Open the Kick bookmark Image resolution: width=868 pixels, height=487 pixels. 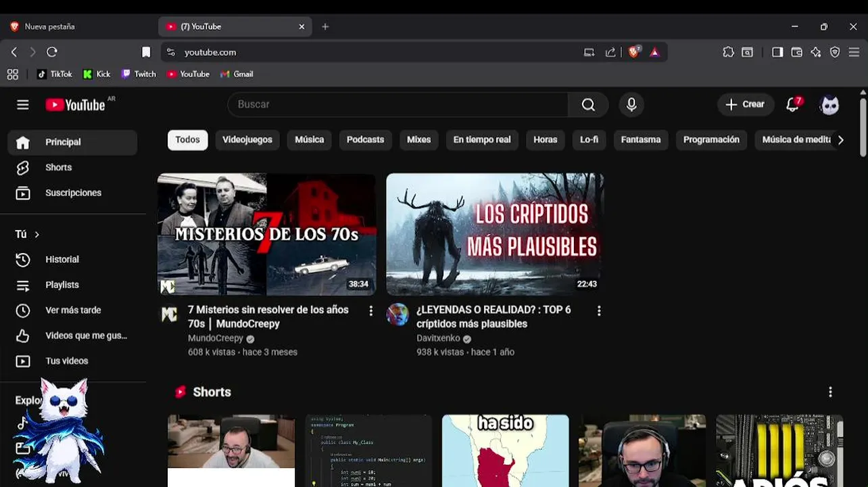pyautogui.click(x=97, y=74)
